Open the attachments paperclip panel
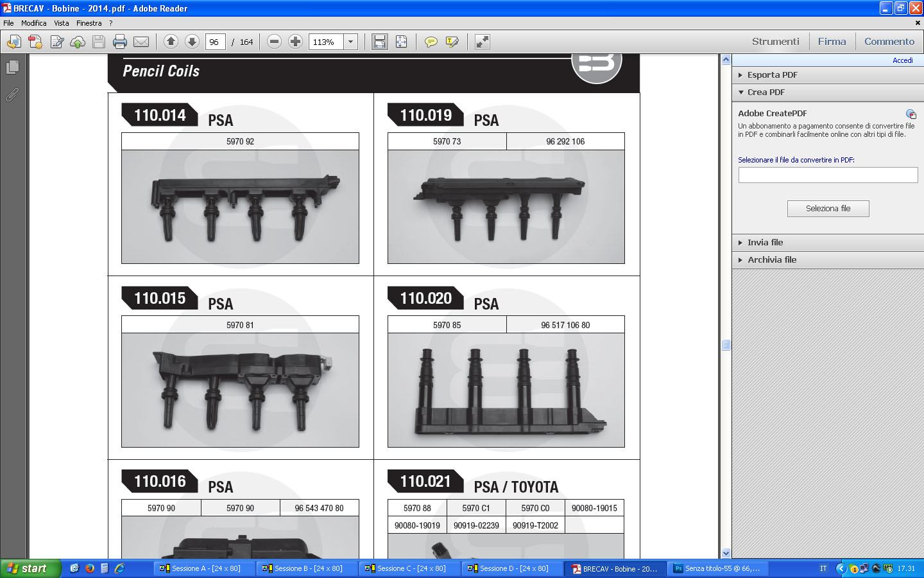The image size is (924, 578). pos(12,94)
